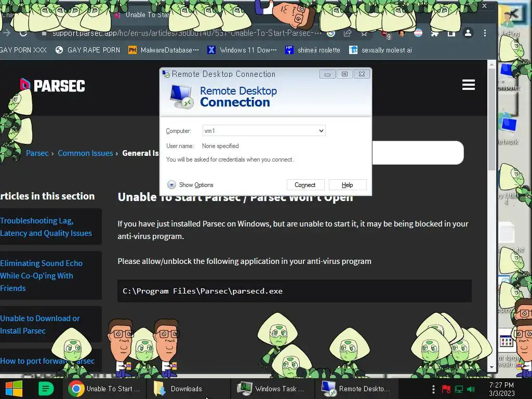Click the page scrollbar down arrow
Screen dimensions: 532x399
coord(491,367)
